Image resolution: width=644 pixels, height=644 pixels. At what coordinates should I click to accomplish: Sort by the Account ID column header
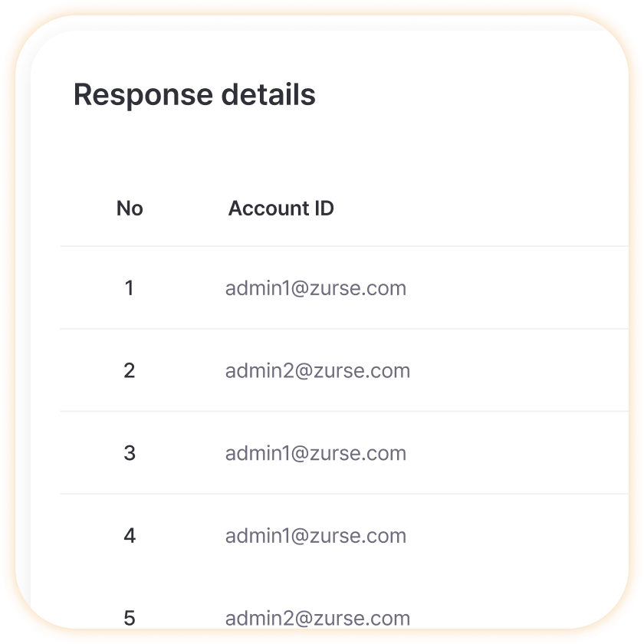[281, 209]
